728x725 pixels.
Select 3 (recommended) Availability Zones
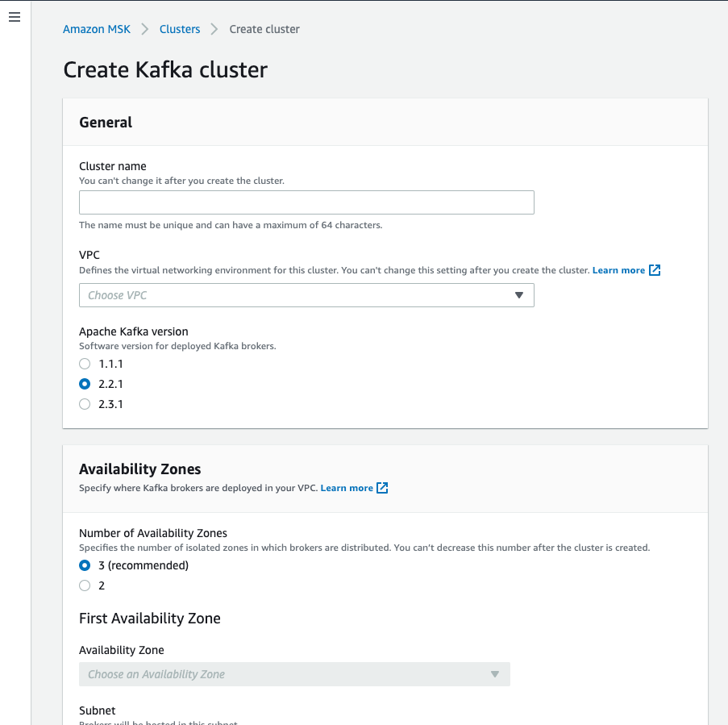85,565
